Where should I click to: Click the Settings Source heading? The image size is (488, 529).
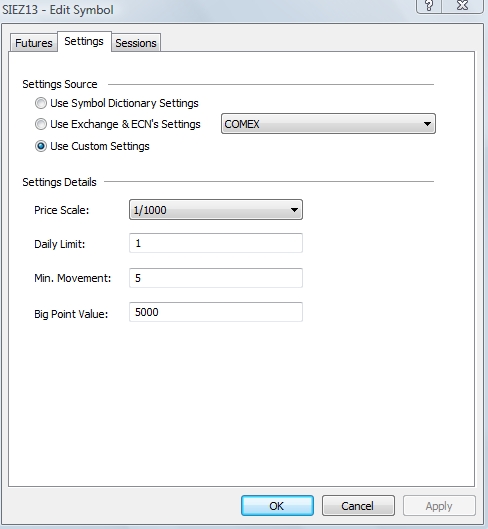(60, 84)
